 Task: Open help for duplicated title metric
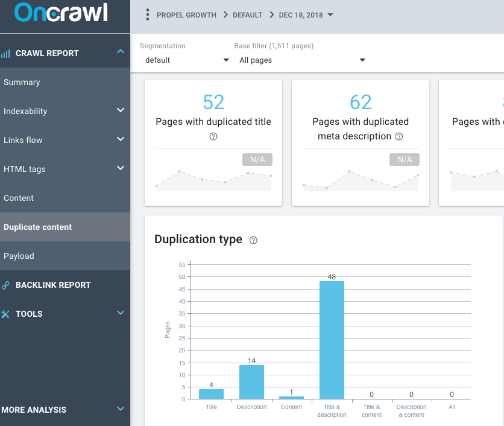(213, 136)
